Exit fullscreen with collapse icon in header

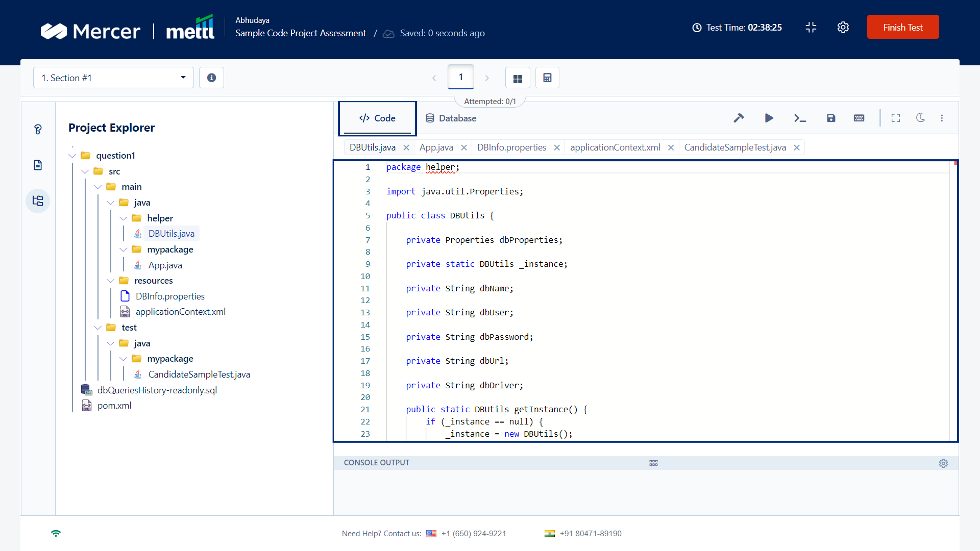click(x=811, y=27)
